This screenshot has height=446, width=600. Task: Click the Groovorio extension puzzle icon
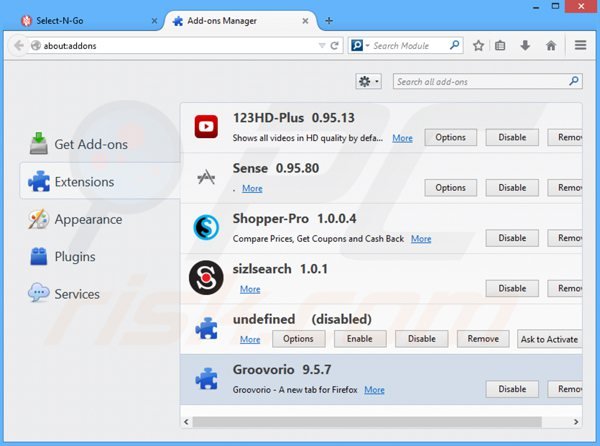coord(207,379)
